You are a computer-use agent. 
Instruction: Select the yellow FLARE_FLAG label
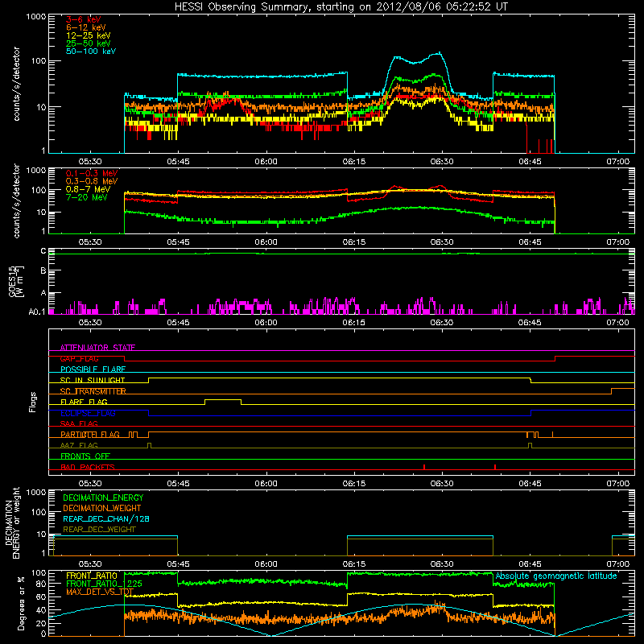pyautogui.click(x=84, y=402)
